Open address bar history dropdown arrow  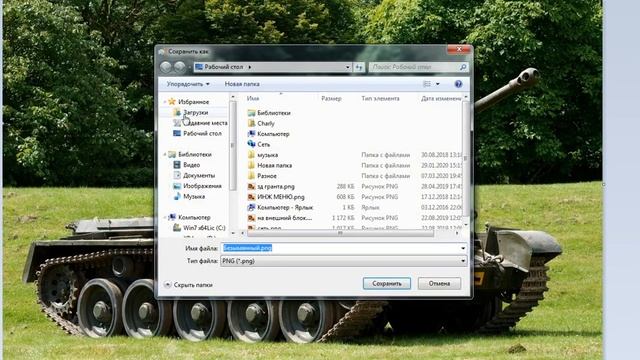[348, 67]
